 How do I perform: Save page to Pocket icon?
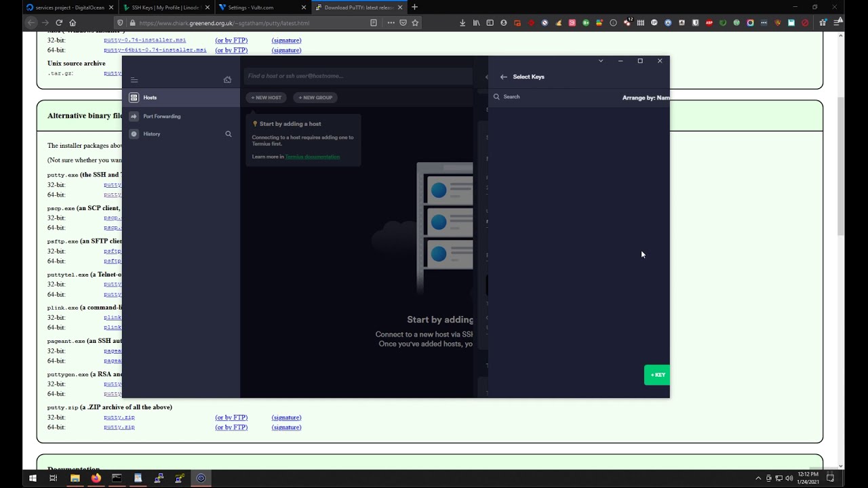tap(403, 22)
